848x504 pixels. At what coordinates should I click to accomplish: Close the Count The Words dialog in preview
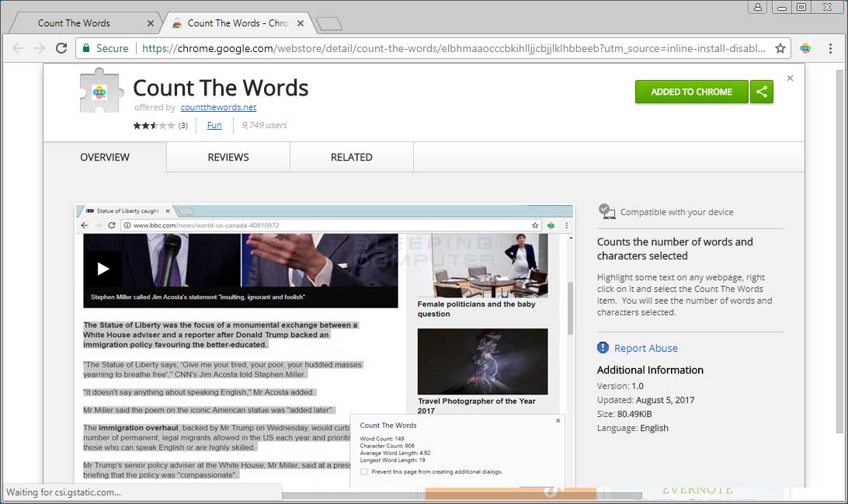(558, 421)
